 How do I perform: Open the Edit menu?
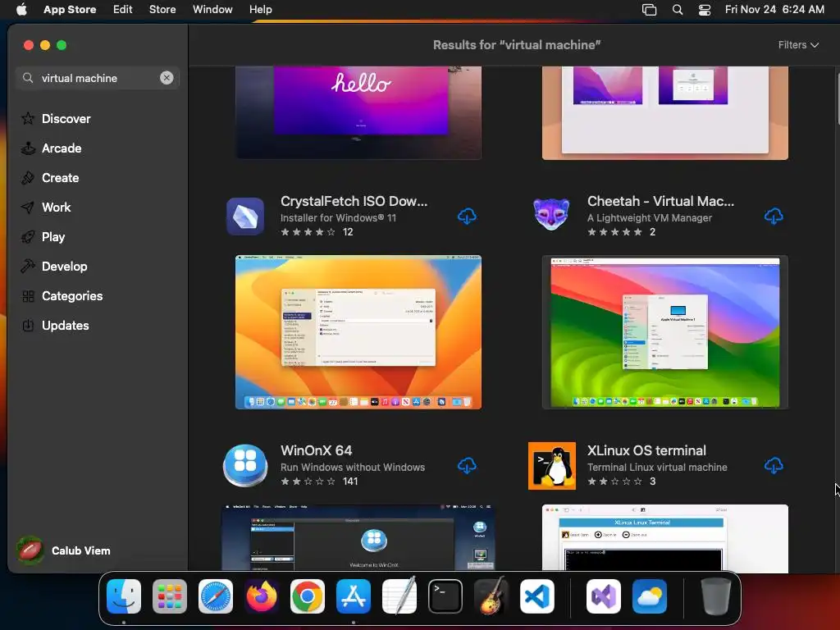(x=123, y=9)
